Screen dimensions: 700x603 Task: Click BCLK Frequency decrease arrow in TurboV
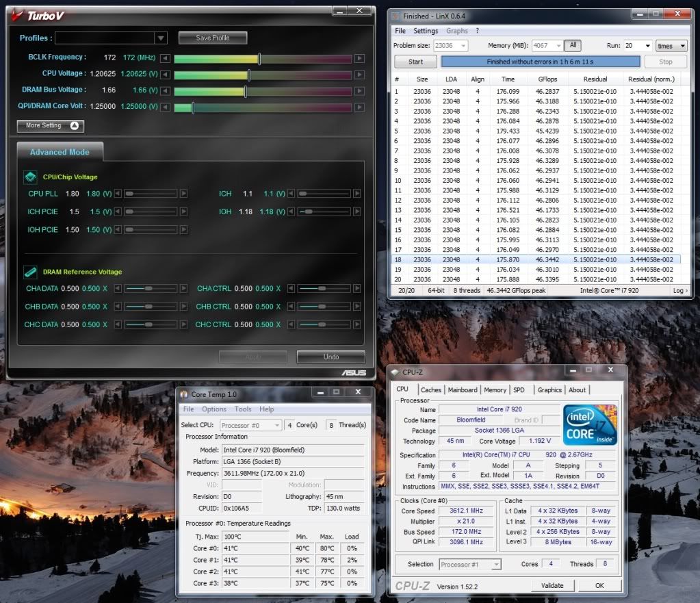coord(165,58)
